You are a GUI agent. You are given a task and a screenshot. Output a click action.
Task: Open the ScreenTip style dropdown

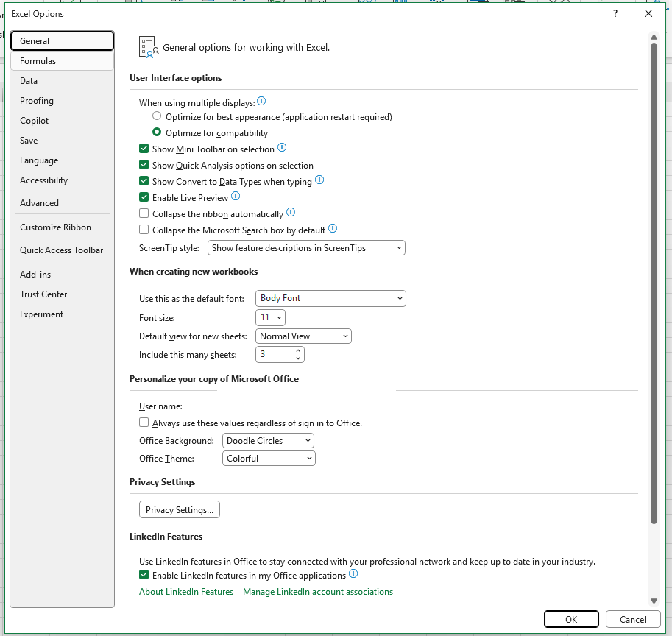click(x=400, y=247)
